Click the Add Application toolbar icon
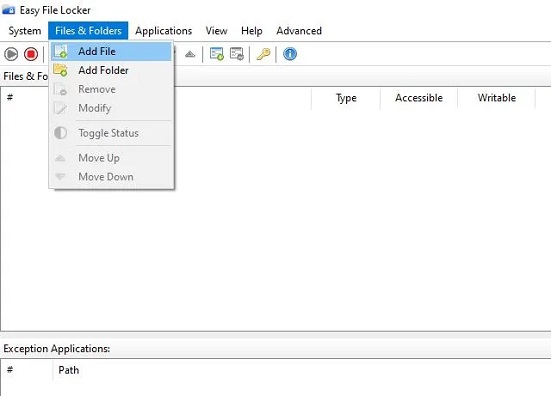The image size is (551, 396). pos(217,54)
